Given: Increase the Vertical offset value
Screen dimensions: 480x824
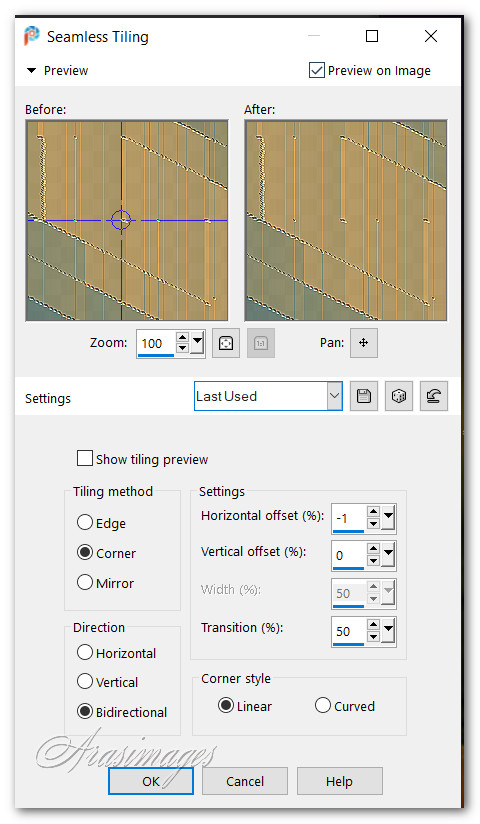Looking at the screenshot, I should [x=373, y=549].
